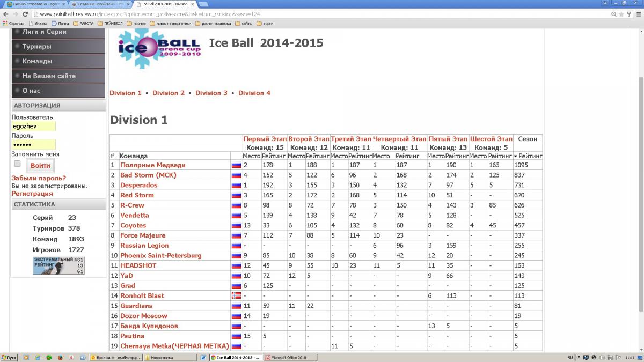Open the Пятый Этап column link

[448, 139]
